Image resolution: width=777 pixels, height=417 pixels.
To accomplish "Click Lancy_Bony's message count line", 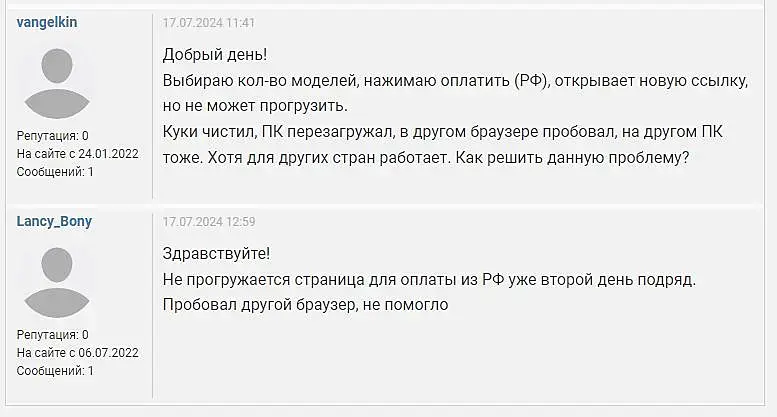I will click(x=55, y=371).
